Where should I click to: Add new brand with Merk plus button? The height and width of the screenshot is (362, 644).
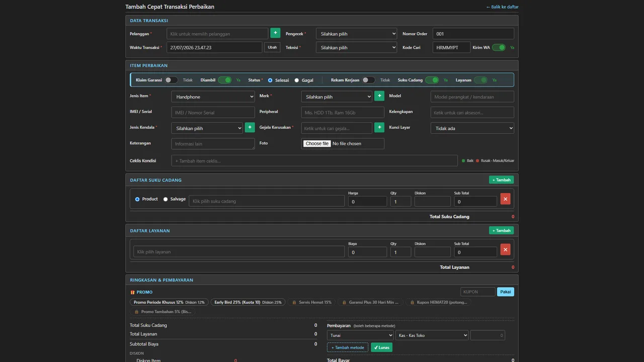pos(379,96)
